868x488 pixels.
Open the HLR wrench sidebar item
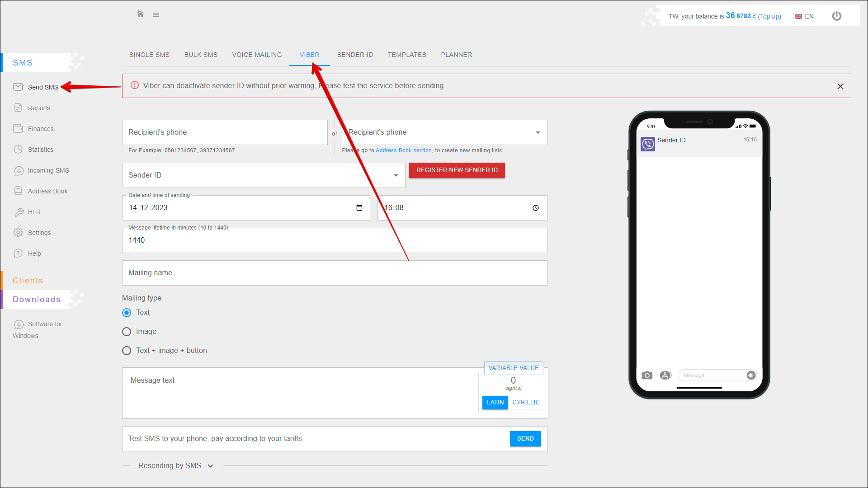point(34,212)
